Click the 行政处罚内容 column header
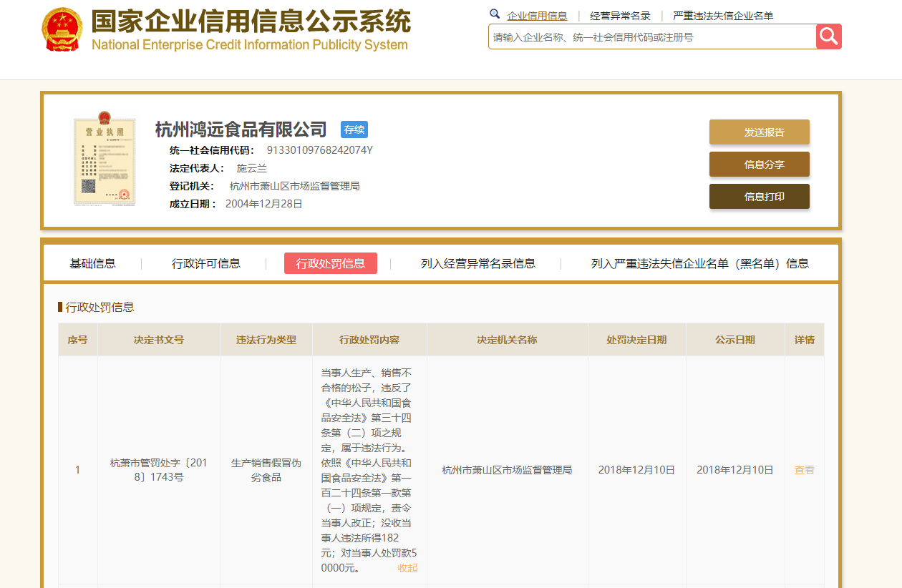902x588 pixels. (369, 340)
